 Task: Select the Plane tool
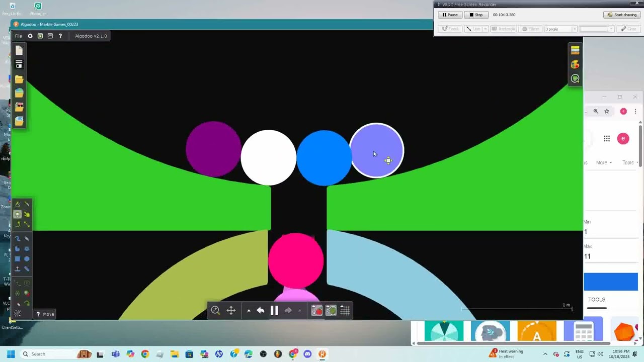[17, 269]
